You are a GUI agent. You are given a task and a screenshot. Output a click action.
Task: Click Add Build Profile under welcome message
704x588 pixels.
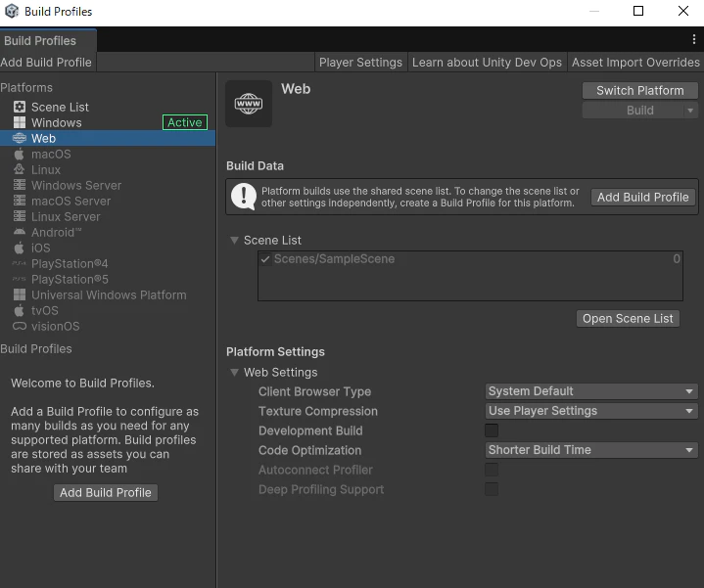(x=106, y=492)
